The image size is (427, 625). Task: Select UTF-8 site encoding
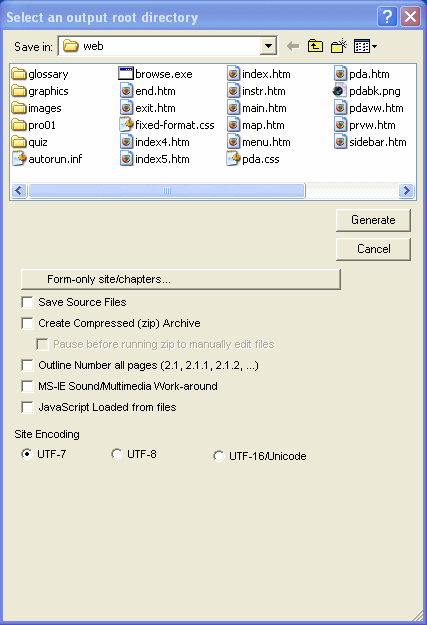(116, 454)
